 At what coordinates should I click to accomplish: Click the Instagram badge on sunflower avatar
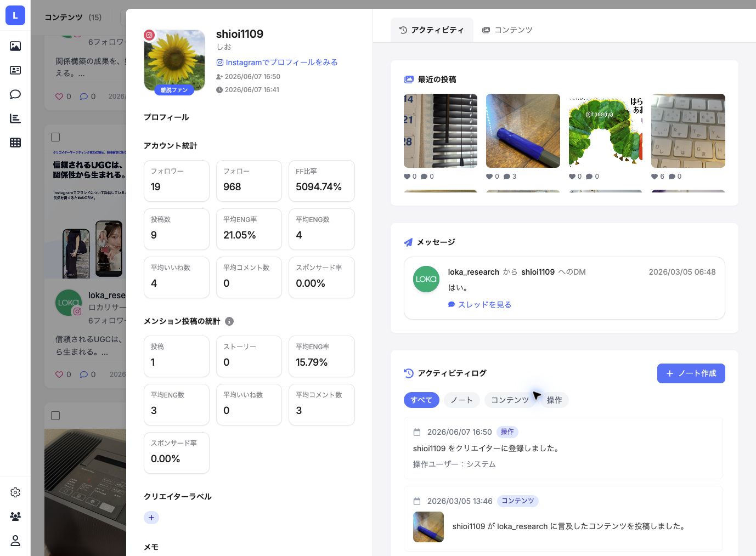[149, 35]
